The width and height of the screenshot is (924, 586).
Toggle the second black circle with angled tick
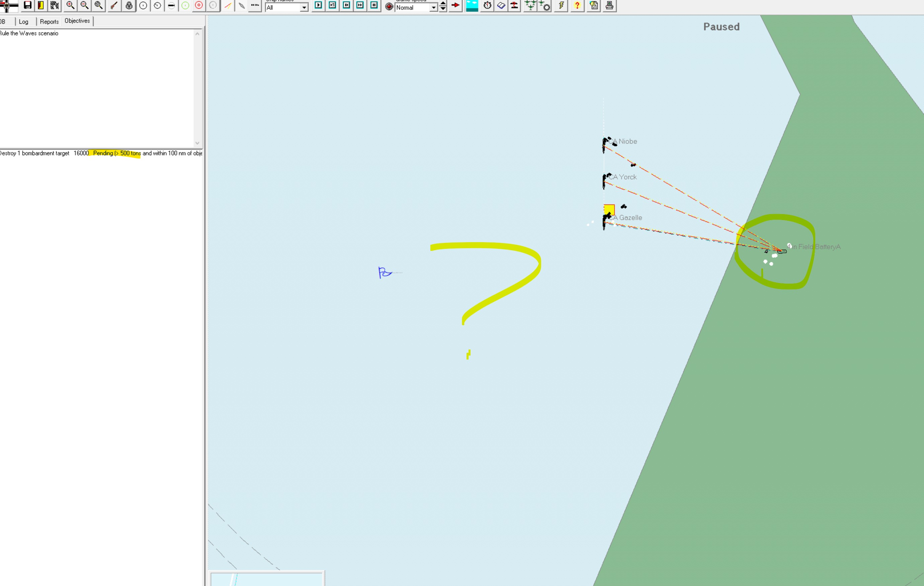[157, 5]
